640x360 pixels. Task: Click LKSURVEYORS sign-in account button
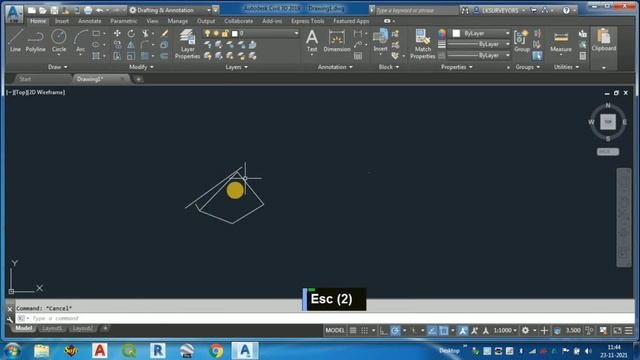[x=500, y=10]
